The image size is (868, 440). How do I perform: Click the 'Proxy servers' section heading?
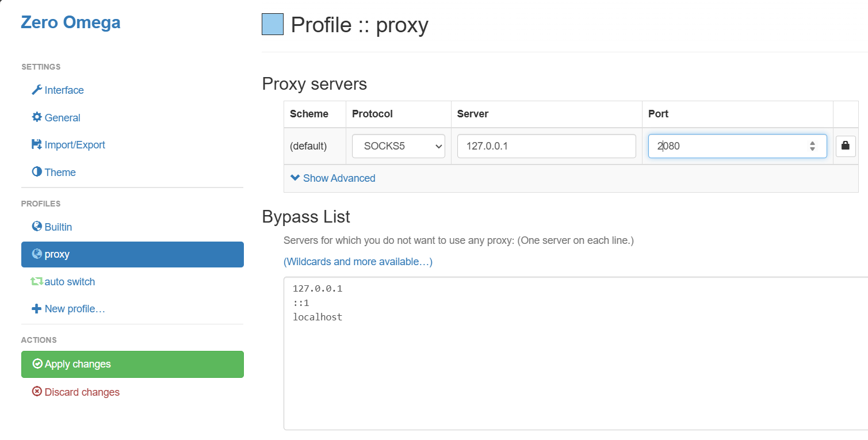(x=314, y=84)
